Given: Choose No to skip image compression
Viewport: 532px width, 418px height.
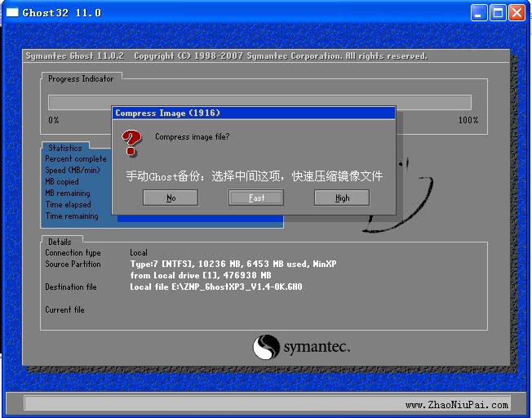Looking at the screenshot, I should (x=171, y=198).
